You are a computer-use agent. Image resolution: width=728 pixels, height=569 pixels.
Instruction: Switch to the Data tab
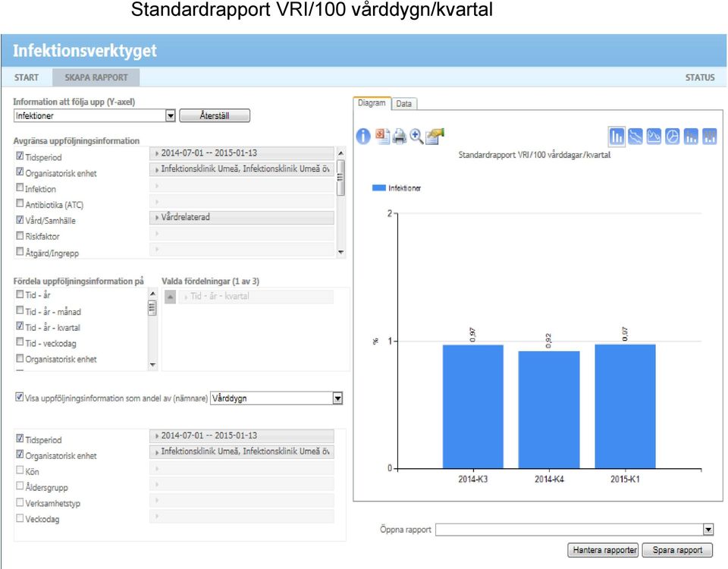(x=404, y=104)
